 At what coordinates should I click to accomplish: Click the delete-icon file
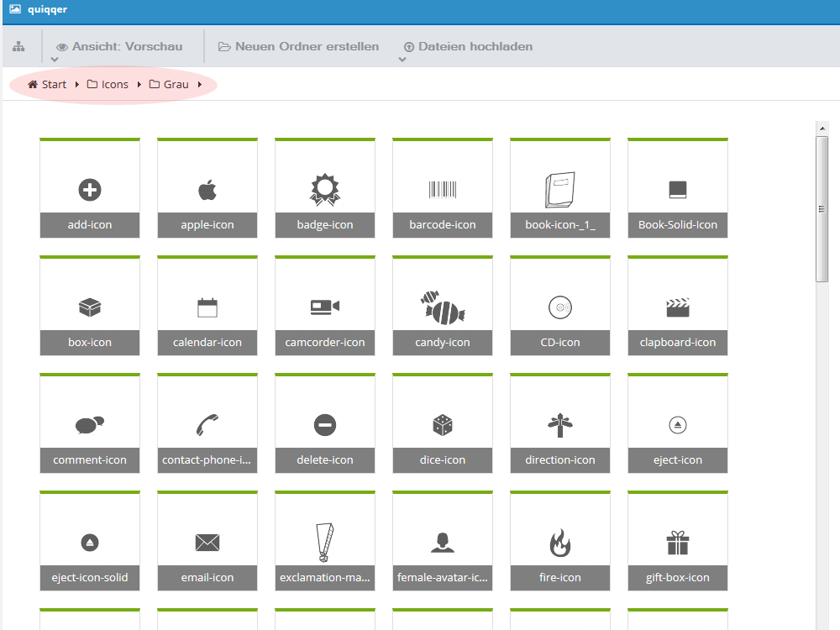tap(325, 423)
